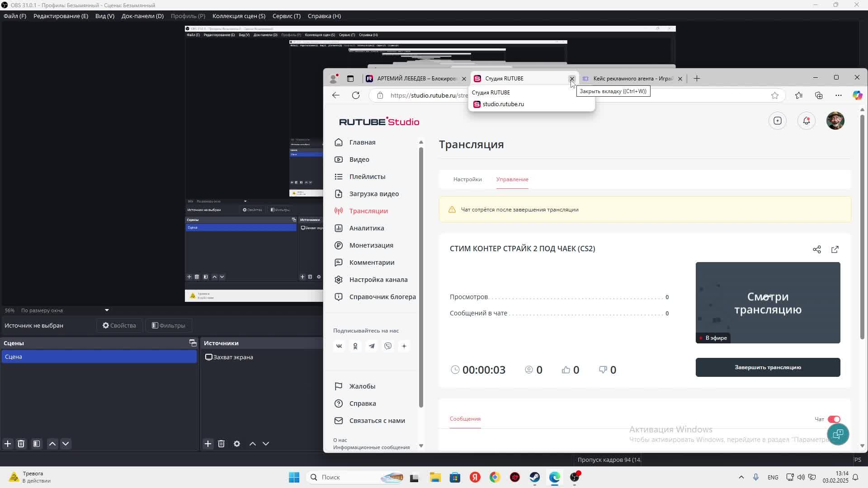Share the stream via share icon

[817, 249]
